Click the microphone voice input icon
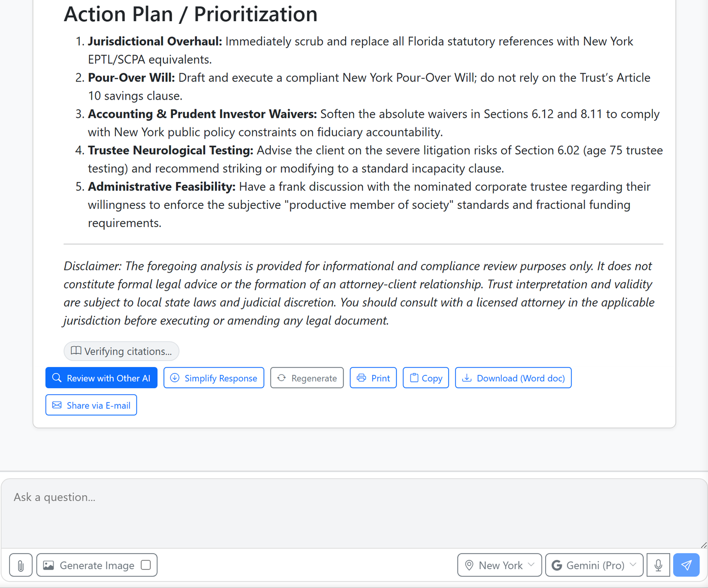 (x=658, y=565)
